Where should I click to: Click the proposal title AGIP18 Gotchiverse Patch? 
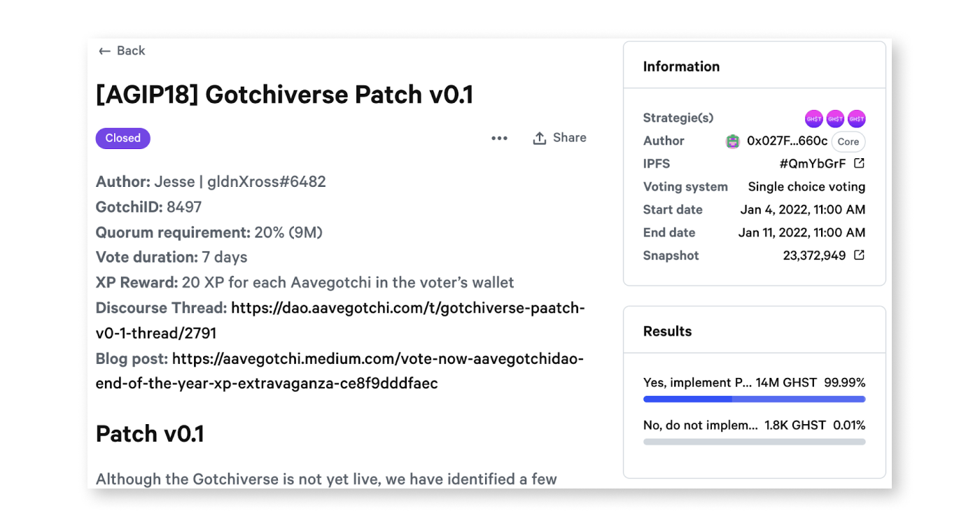(x=284, y=94)
